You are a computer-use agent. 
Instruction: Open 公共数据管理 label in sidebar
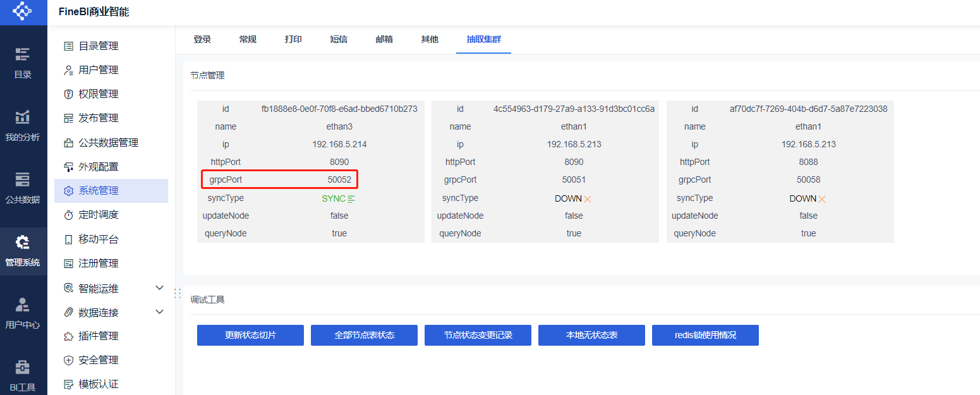pyautogui.click(x=109, y=143)
